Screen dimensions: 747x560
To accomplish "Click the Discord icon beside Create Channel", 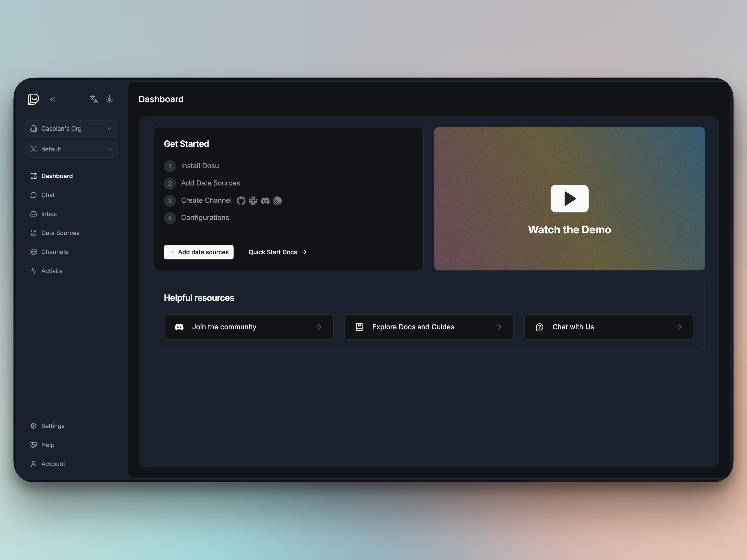I will 265,201.
